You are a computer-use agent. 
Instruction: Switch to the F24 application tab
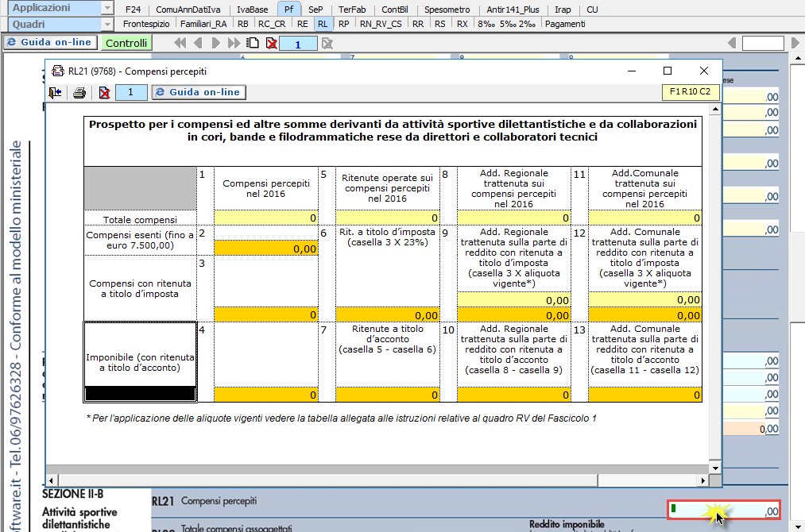pos(133,10)
